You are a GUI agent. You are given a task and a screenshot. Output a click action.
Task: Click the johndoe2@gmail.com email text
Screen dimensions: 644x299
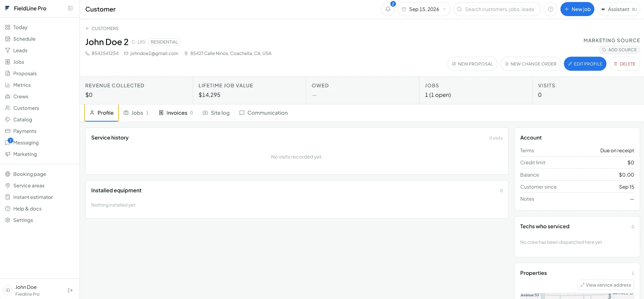154,54
